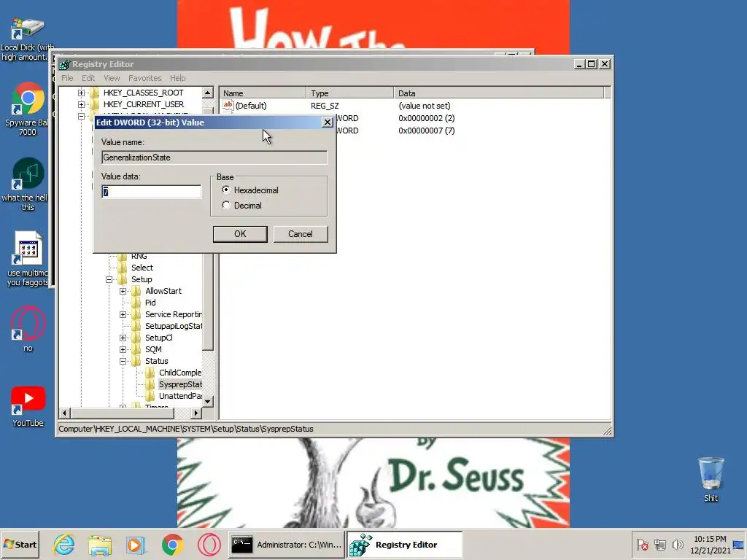This screenshot has height=560, width=747.
Task: Click the 0x00000002 (2) data cell
Action: 426,118
